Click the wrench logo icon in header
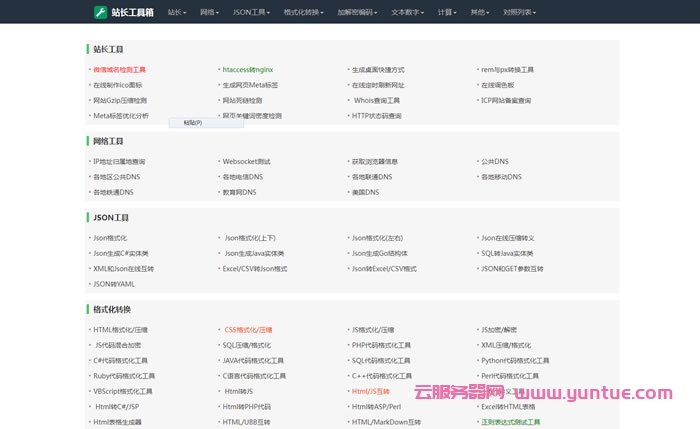 [100, 12]
